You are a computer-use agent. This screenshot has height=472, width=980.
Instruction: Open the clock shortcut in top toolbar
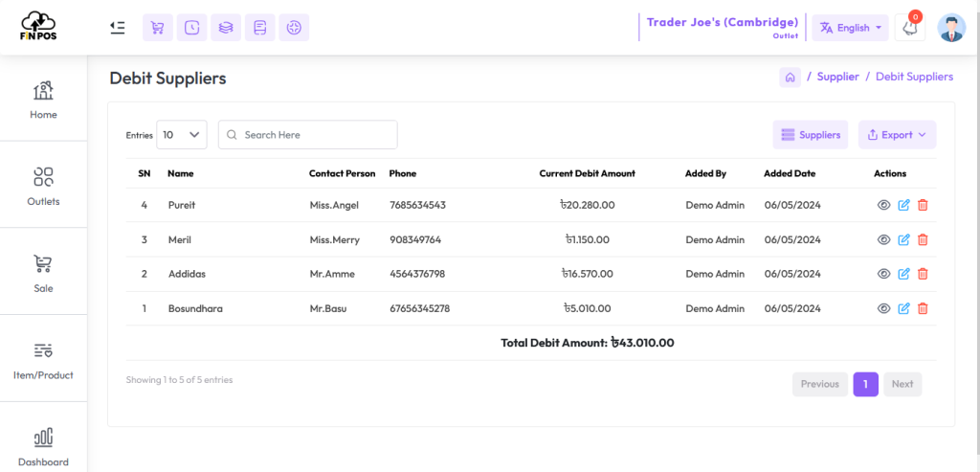pos(191,28)
